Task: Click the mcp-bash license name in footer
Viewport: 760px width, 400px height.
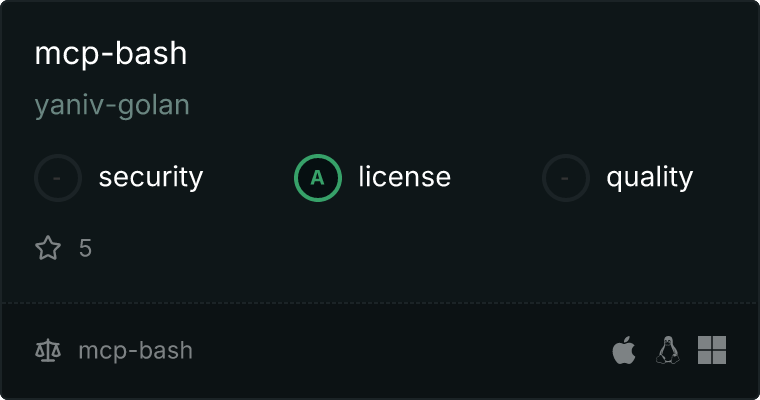Action: pos(136,351)
